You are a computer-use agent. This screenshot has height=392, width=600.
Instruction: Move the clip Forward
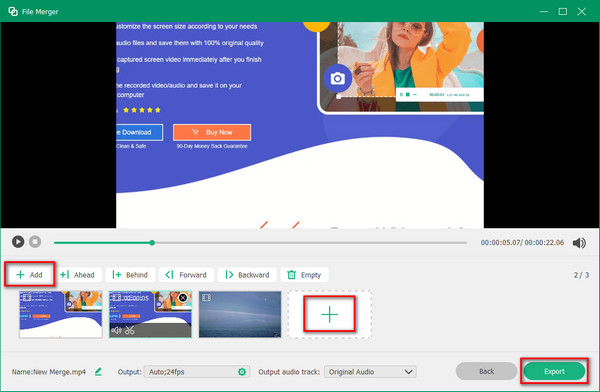(x=186, y=275)
